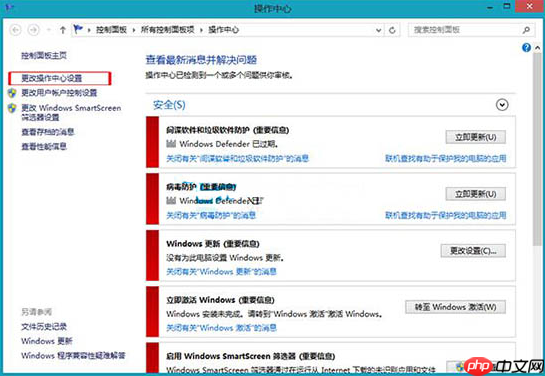Click 联机查找 apps link in spyware section
The height and width of the screenshot is (376, 545).
pyautogui.click(x=446, y=159)
